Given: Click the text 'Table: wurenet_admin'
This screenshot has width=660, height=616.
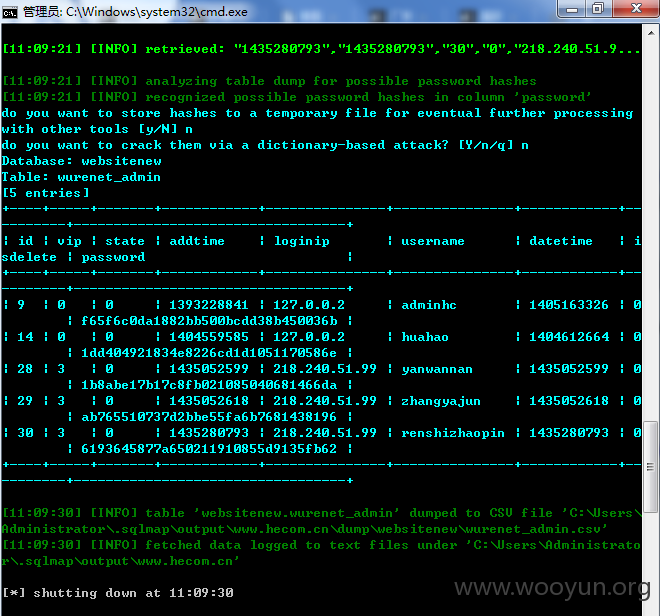Looking at the screenshot, I should pos(81,177).
